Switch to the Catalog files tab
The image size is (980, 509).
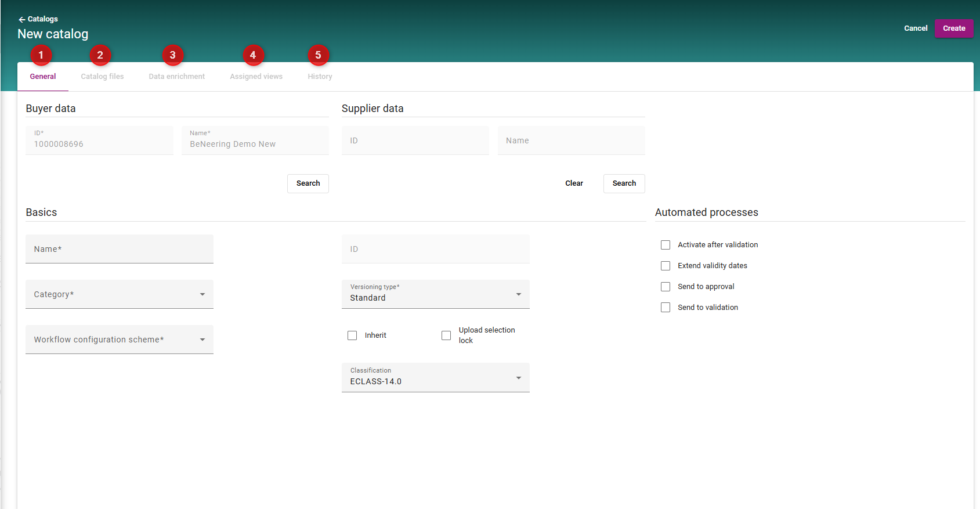[102, 77]
